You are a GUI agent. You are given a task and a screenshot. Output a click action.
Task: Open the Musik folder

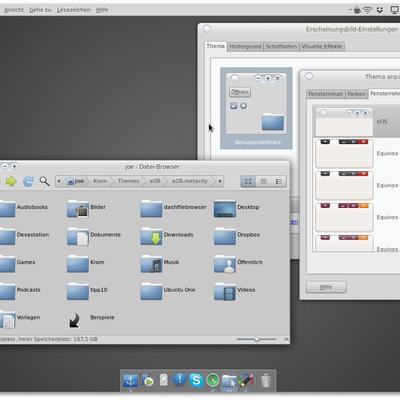[x=151, y=264]
